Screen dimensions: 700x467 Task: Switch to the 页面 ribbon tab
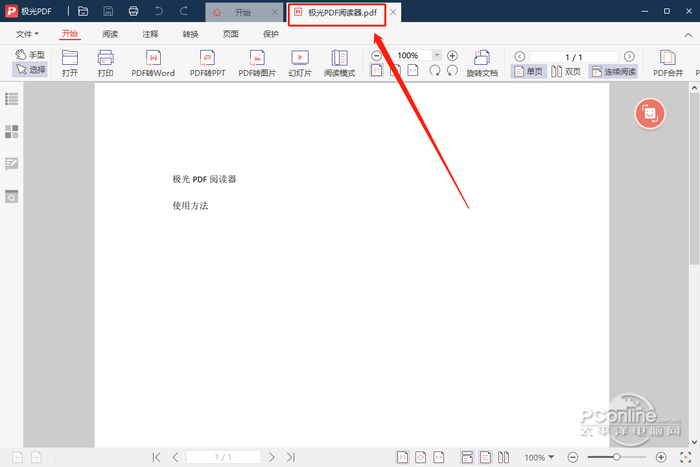pyautogui.click(x=230, y=34)
